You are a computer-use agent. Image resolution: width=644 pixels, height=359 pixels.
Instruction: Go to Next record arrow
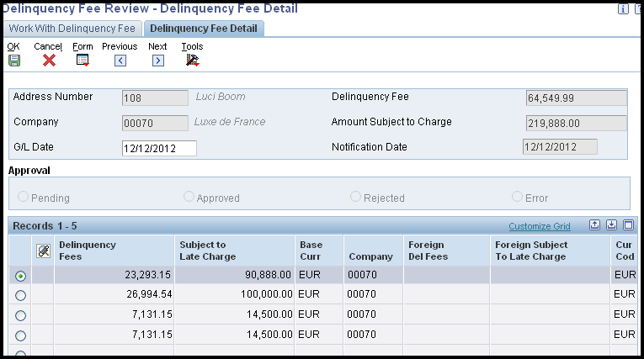(x=158, y=61)
